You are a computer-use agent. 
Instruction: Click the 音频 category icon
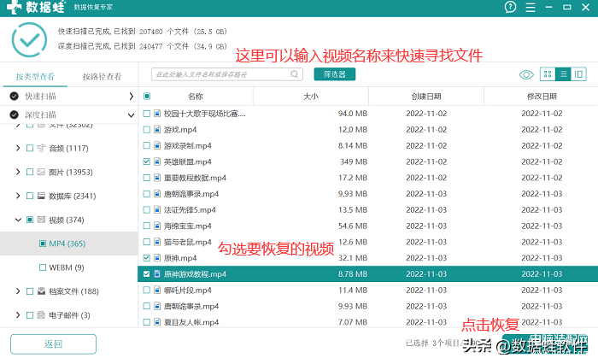click(41, 148)
